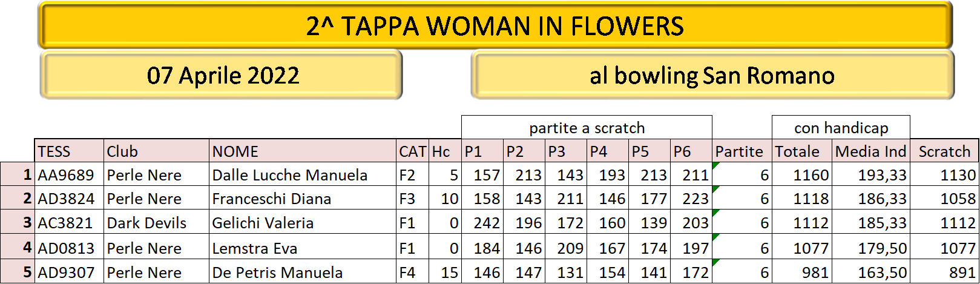
Task: Select the 07 Aprile 2022 date box
Action: 222,75
